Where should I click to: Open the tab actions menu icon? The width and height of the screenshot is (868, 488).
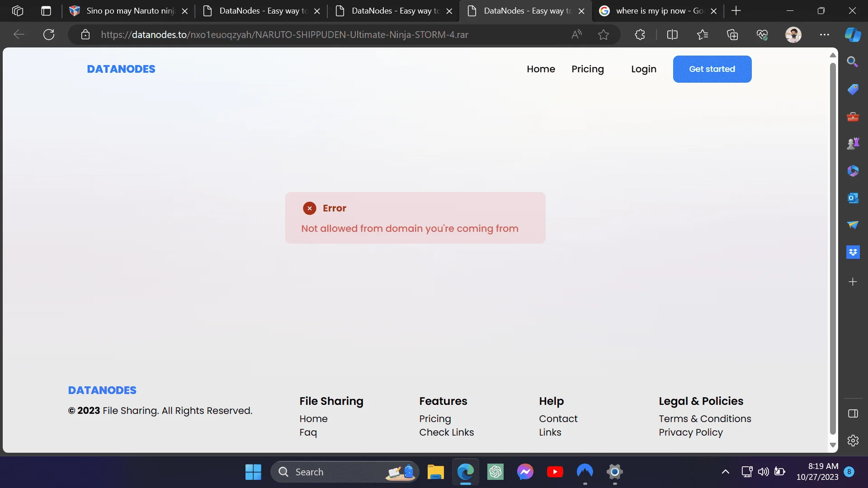46,11
